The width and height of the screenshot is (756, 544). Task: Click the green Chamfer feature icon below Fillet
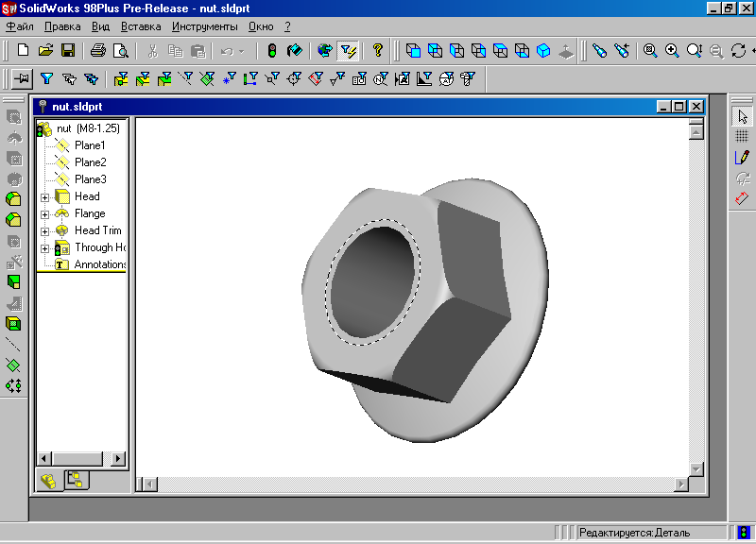[x=13, y=220]
